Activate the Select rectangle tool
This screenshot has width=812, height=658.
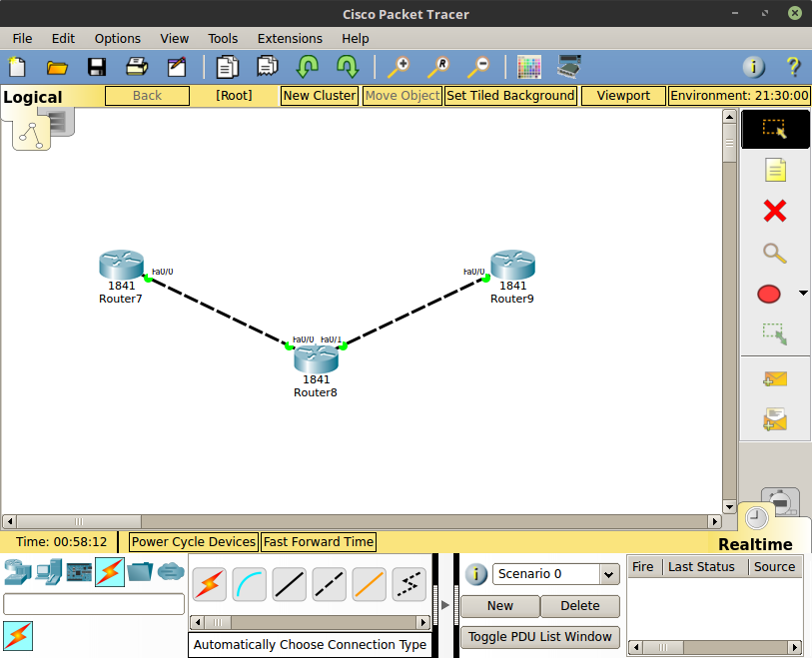(x=775, y=129)
